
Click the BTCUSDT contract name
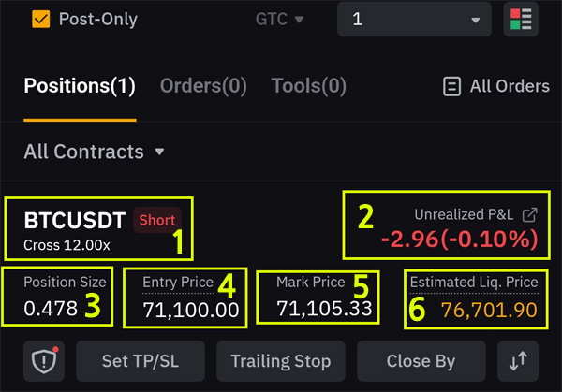coord(75,220)
